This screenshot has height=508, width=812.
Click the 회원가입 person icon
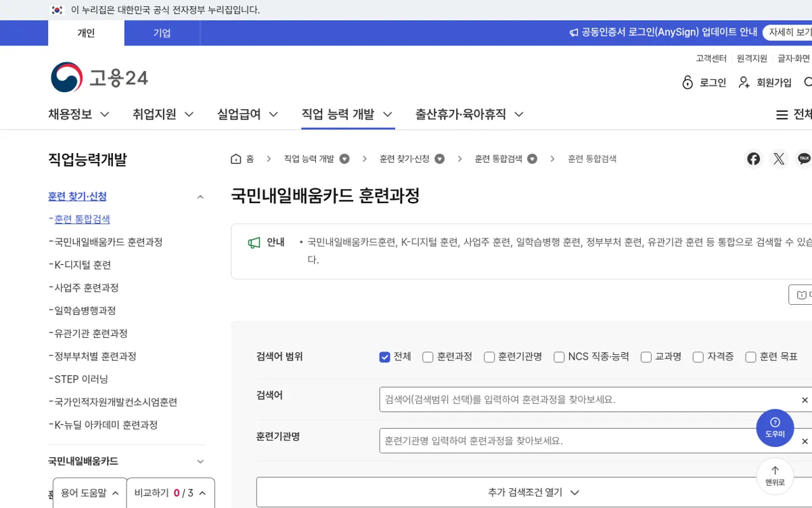coord(744,83)
